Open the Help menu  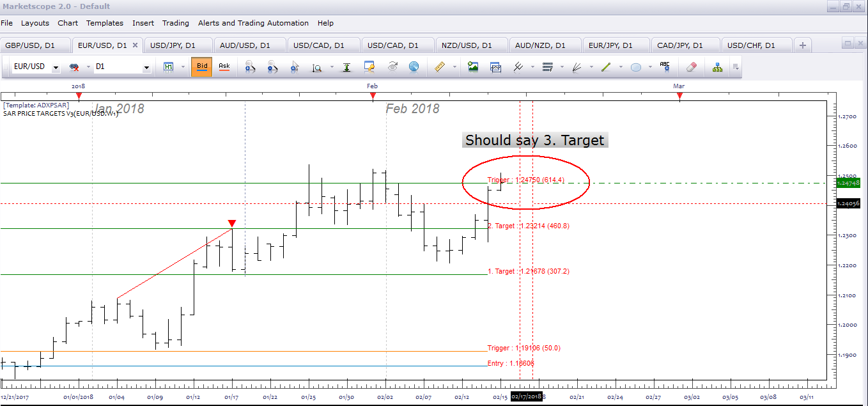325,23
